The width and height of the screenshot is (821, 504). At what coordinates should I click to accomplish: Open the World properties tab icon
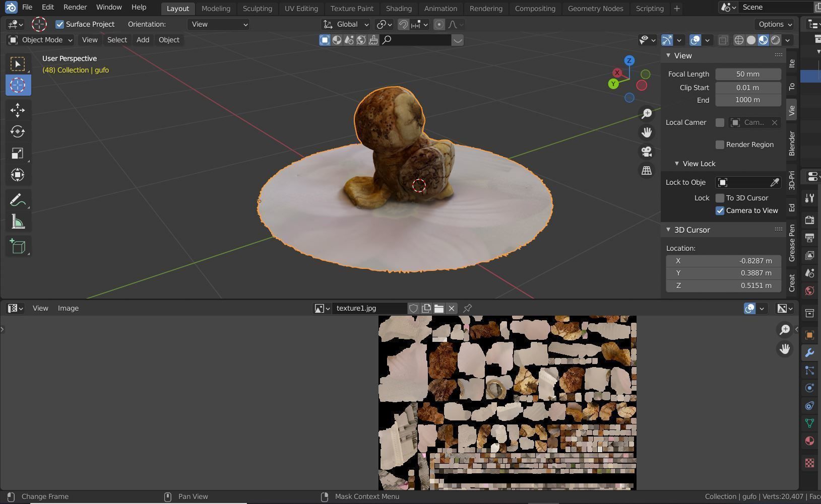[x=809, y=291]
